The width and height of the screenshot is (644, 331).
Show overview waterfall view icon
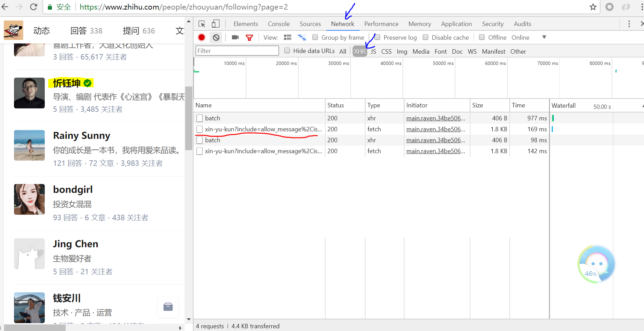pyautogui.click(x=302, y=38)
